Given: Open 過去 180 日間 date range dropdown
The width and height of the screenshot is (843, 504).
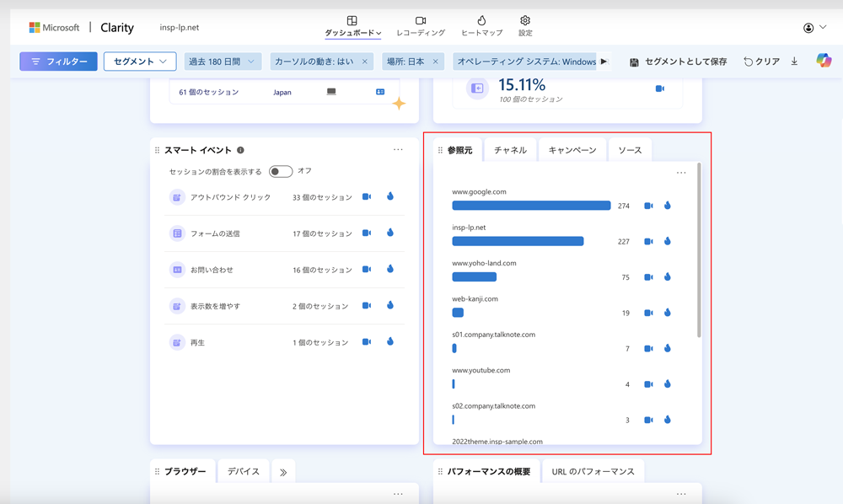Looking at the screenshot, I should tap(222, 62).
